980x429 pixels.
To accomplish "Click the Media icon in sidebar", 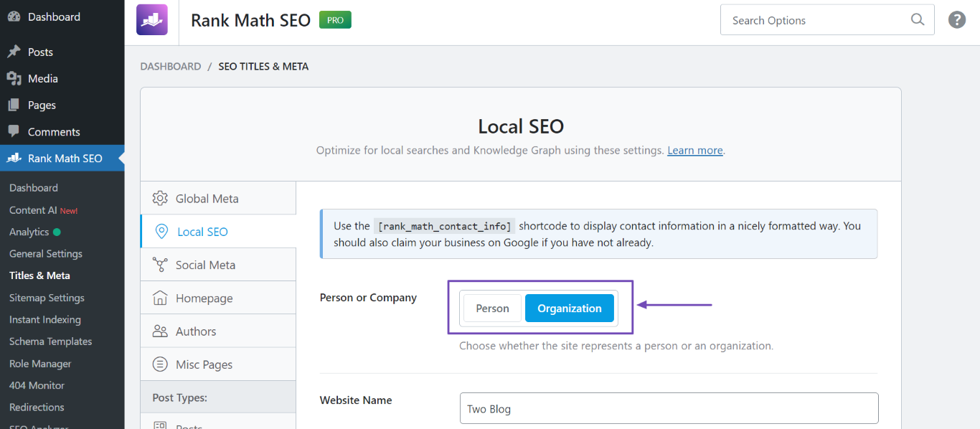I will (x=14, y=78).
